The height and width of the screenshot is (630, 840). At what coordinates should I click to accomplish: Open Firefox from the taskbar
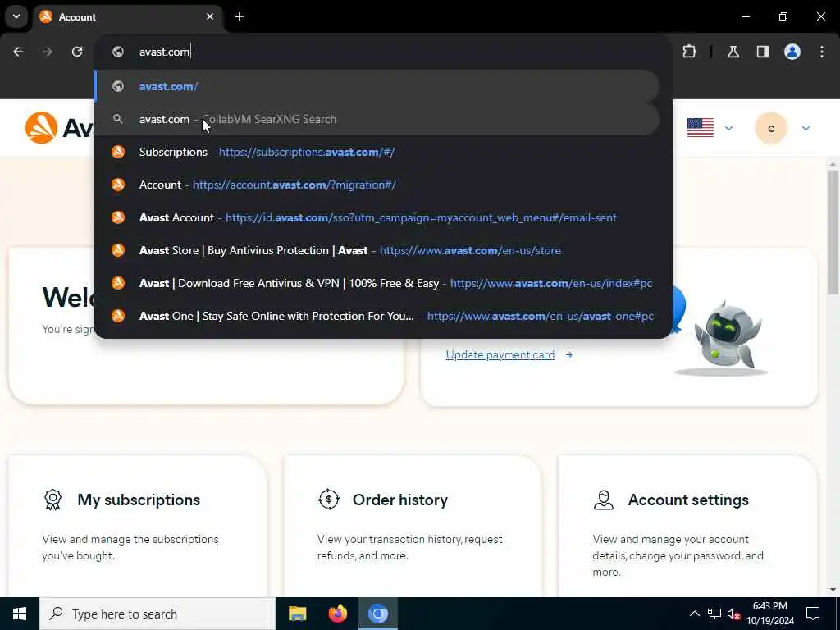coord(337,614)
